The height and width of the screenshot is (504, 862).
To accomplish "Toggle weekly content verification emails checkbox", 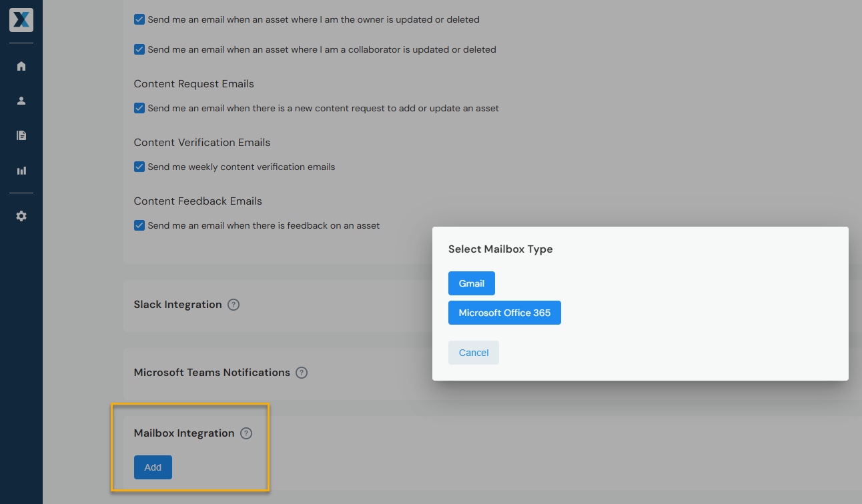I will pos(139,167).
